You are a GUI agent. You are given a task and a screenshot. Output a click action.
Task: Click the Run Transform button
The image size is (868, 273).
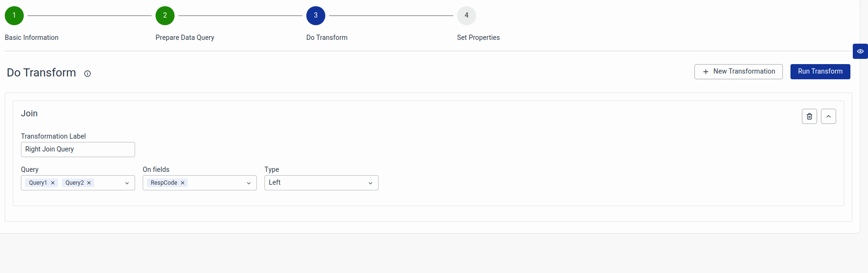[820, 72]
